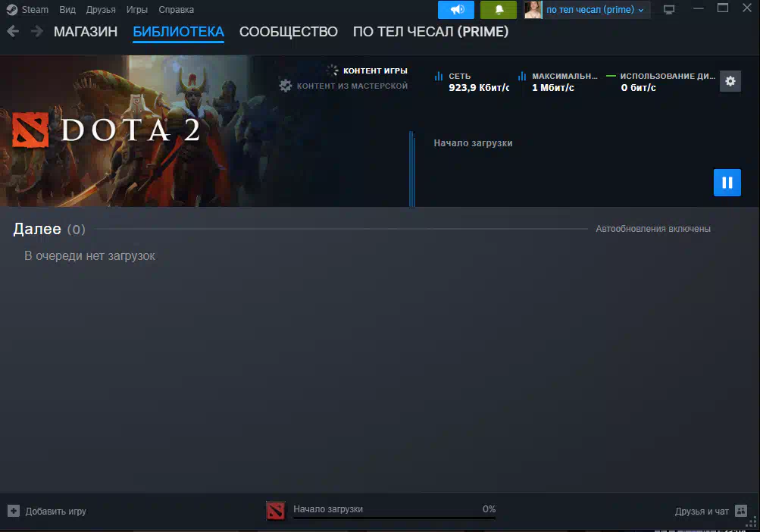
Task: Open the Игры menu
Action: coord(136,10)
